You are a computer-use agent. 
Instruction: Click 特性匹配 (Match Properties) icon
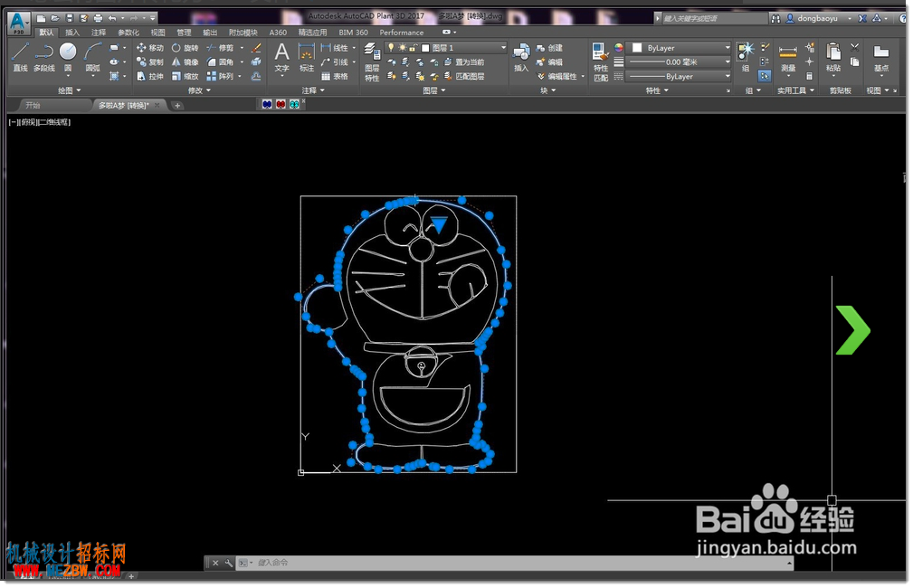(x=601, y=62)
